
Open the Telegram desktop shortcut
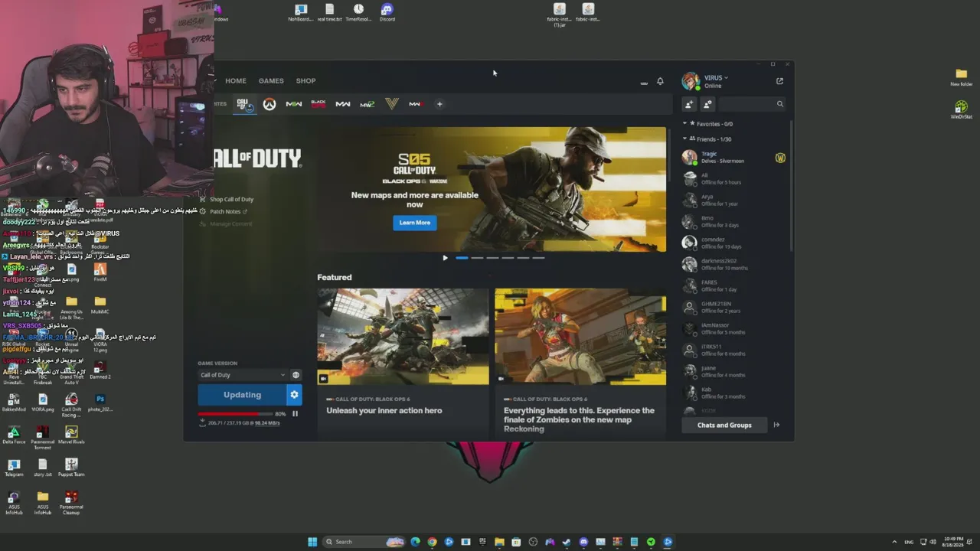[14, 468]
